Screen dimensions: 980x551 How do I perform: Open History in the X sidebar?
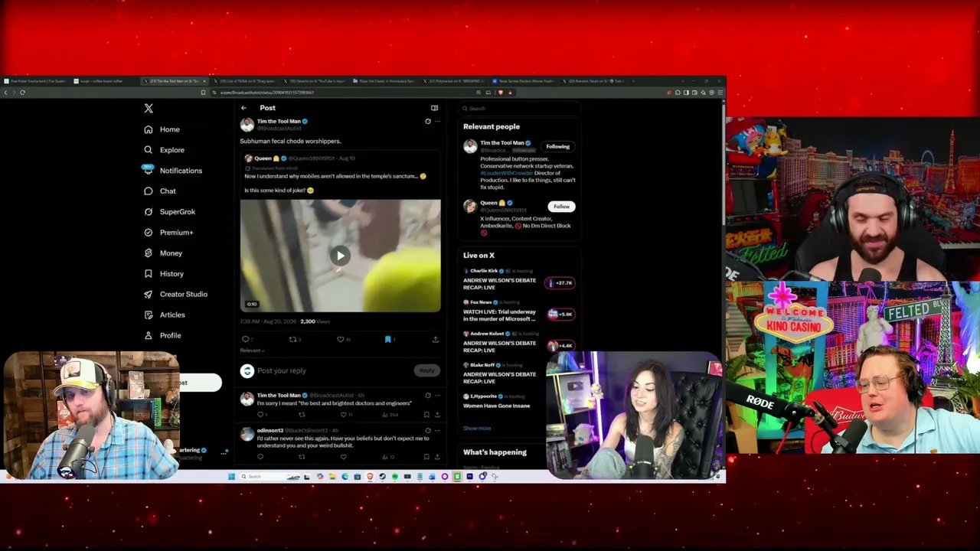[164, 274]
